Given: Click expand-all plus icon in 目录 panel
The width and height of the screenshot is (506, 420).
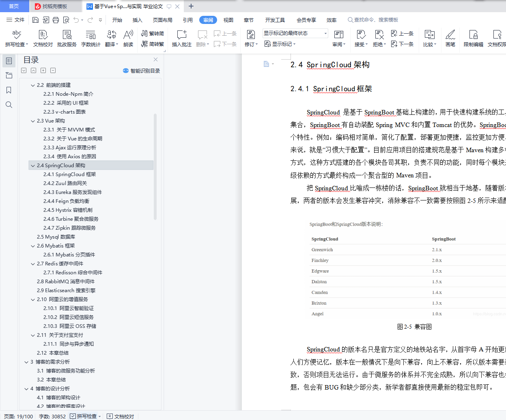Looking at the screenshot, I should [43, 71].
